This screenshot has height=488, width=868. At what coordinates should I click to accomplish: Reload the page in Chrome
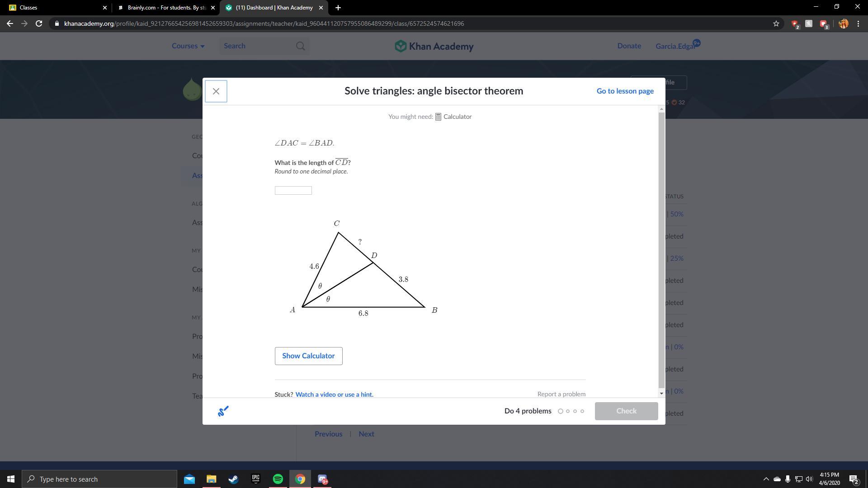(39, 23)
